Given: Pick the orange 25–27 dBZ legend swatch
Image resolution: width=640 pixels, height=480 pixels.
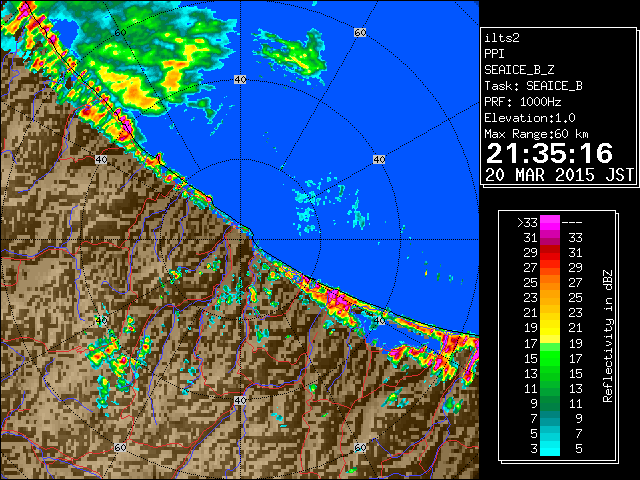Looking at the screenshot, I should click(550, 282).
